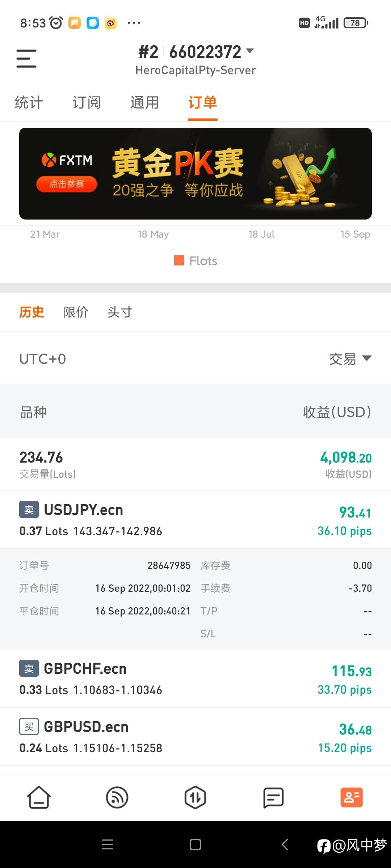Collapse the USDJPY.ecn order details
Viewport: 391px width, 868px height.
[x=195, y=519]
